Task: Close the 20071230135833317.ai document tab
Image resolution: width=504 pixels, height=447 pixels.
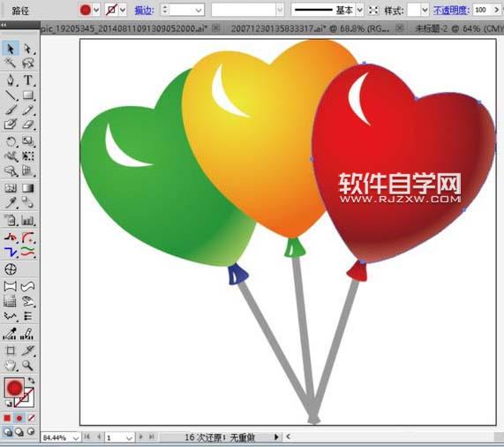Action: 399,28
